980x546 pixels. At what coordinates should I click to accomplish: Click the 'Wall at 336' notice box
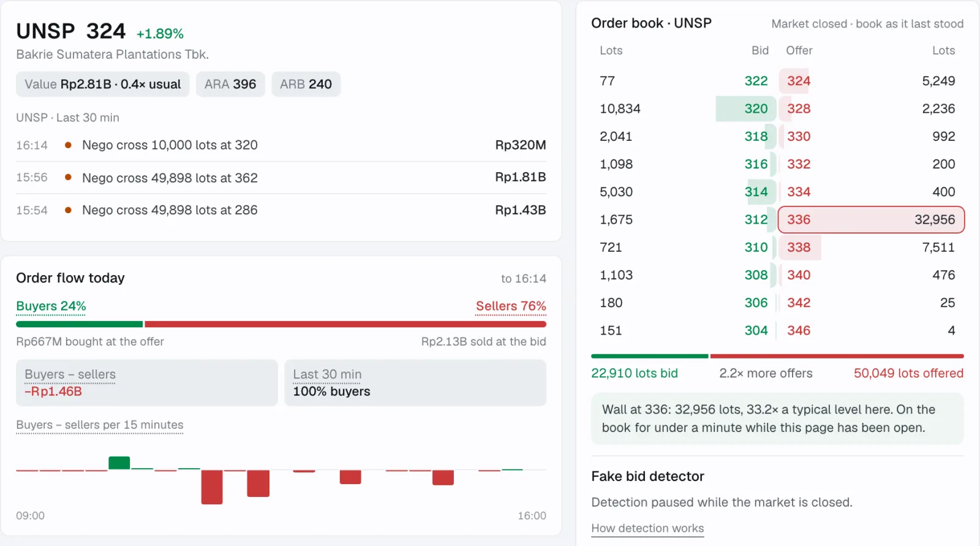777,419
